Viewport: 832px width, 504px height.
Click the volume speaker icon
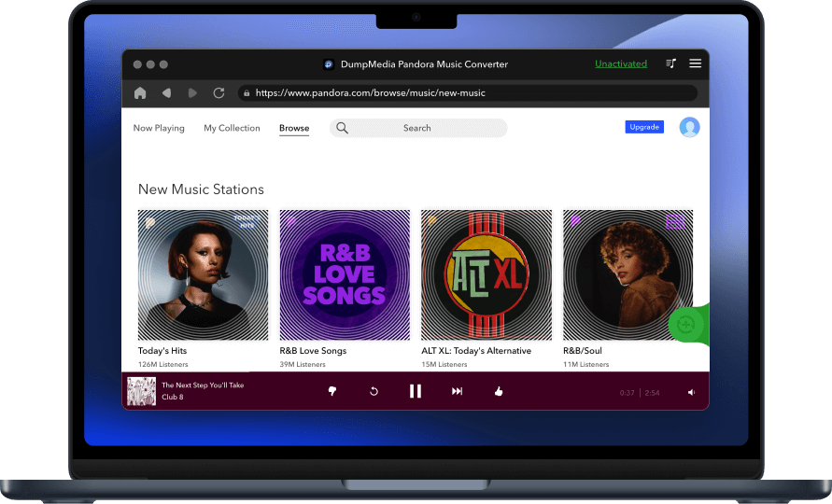pyautogui.click(x=691, y=393)
